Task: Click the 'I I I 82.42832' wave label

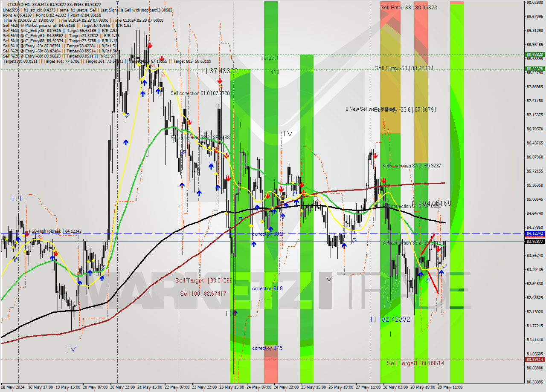Action: click(x=390, y=319)
